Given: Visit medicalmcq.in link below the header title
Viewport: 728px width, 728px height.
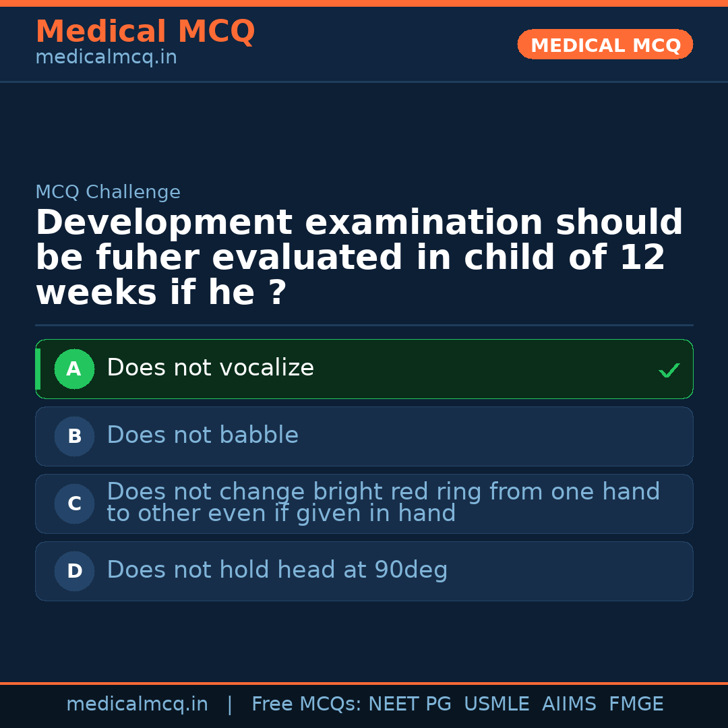Looking at the screenshot, I should click(x=106, y=58).
